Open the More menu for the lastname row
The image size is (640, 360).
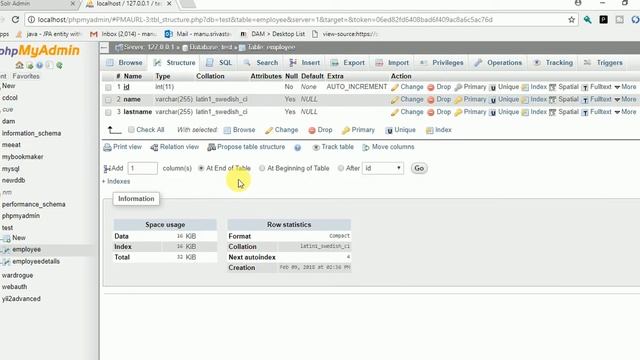coord(625,112)
